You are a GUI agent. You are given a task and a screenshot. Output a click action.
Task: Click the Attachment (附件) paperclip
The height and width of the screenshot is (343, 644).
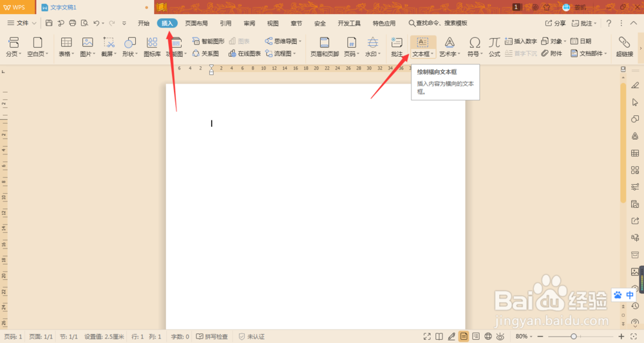(552, 53)
